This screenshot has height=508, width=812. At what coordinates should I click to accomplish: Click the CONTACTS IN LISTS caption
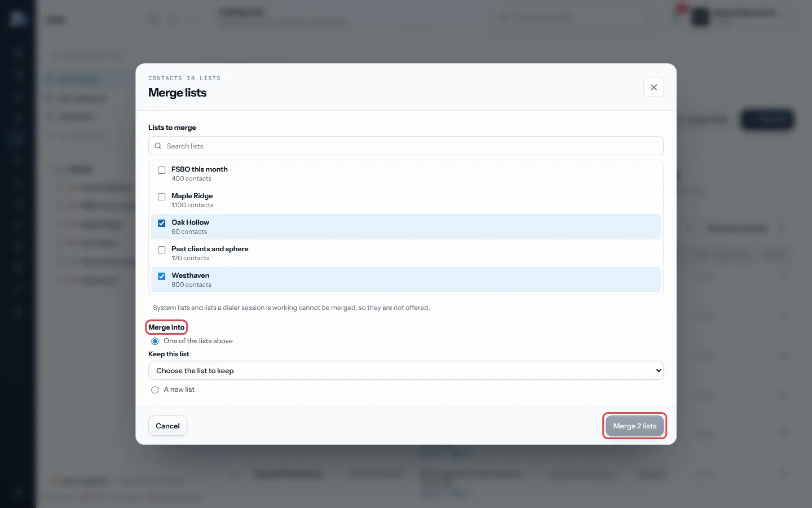tap(184, 78)
